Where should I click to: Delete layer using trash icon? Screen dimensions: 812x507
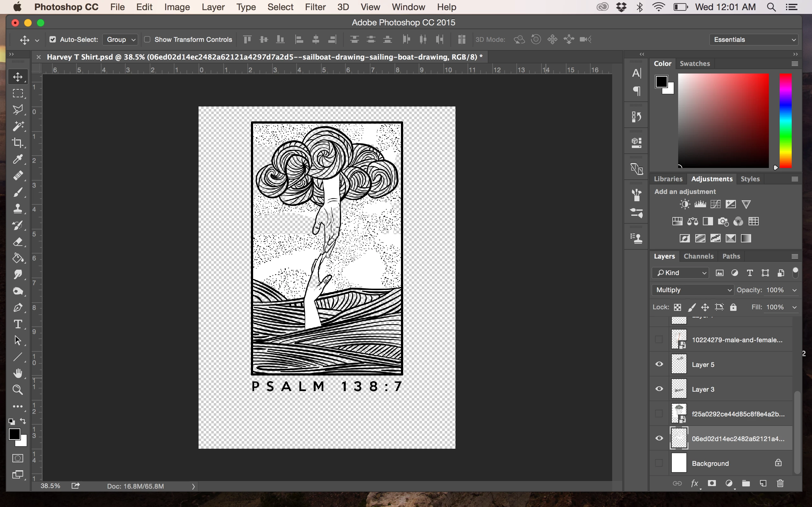780,483
